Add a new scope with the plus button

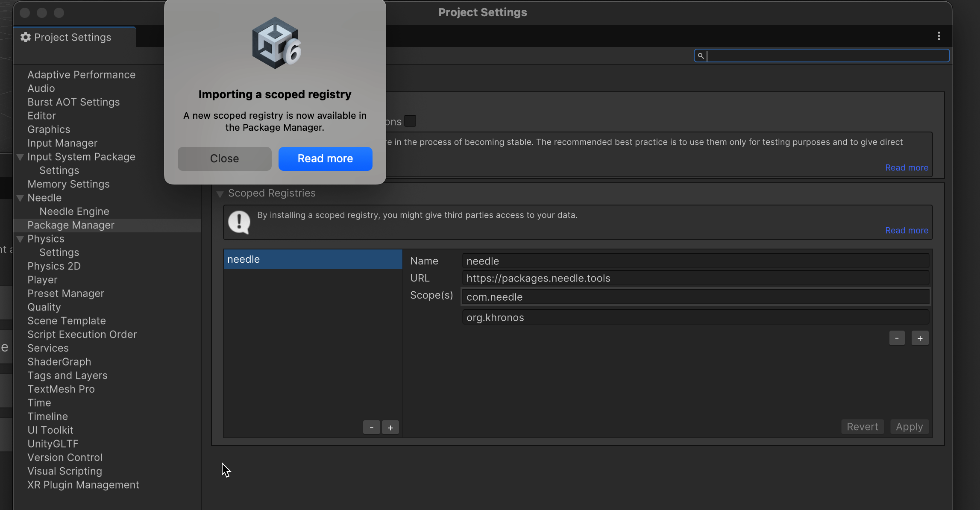[920, 338]
